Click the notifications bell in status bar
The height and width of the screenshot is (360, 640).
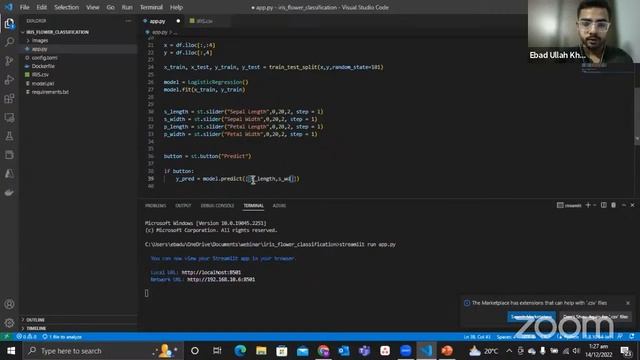(632, 337)
